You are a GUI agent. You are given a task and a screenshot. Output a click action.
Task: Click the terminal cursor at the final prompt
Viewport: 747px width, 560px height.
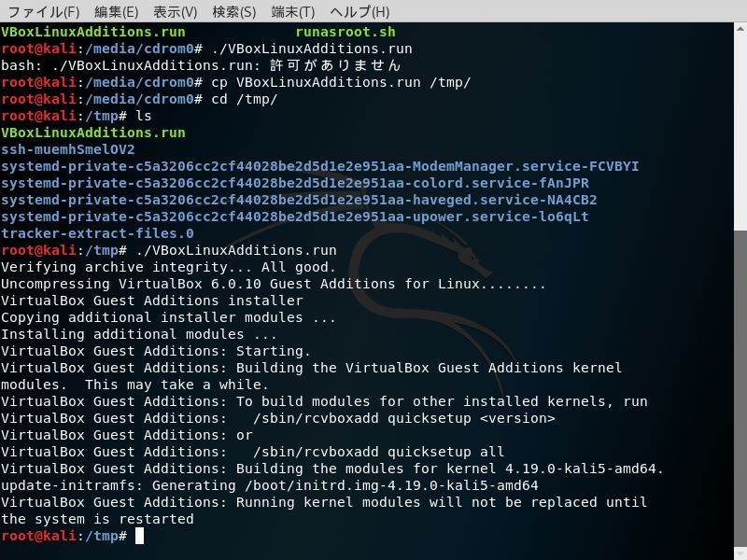click(139, 536)
